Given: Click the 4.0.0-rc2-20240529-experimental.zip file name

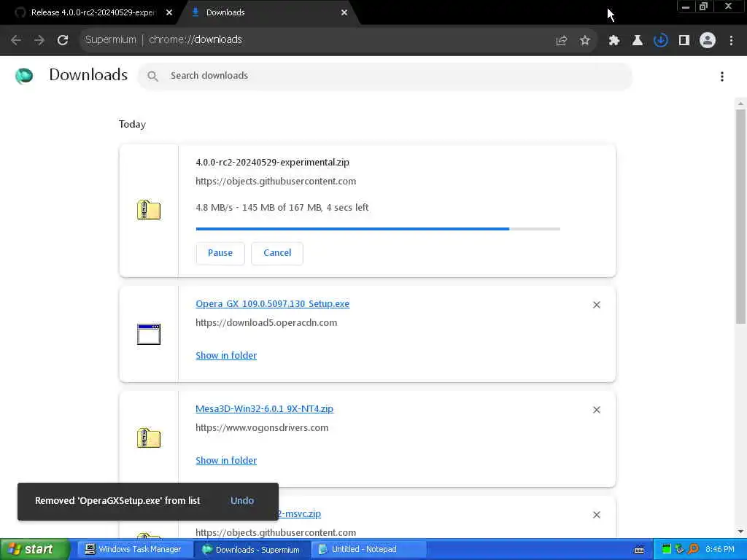Looking at the screenshot, I should click(x=273, y=163).
